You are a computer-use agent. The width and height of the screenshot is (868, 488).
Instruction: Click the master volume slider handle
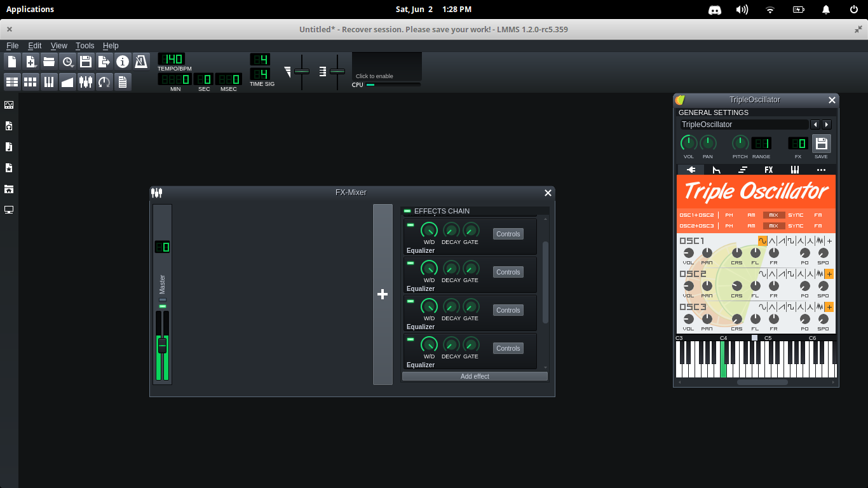tap(302, 71)
